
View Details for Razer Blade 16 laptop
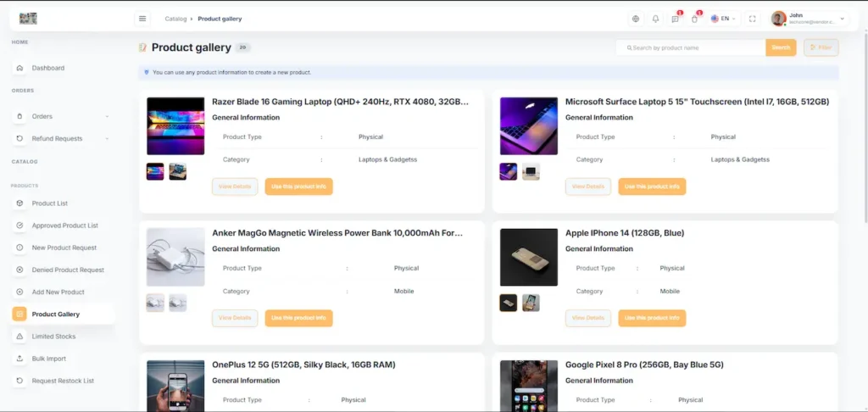(x=235, y=187)
